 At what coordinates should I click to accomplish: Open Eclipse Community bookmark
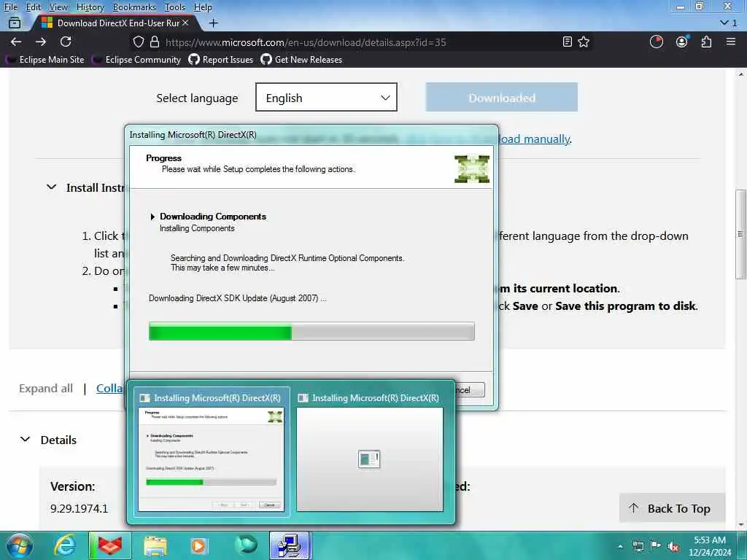coord(136,60)
